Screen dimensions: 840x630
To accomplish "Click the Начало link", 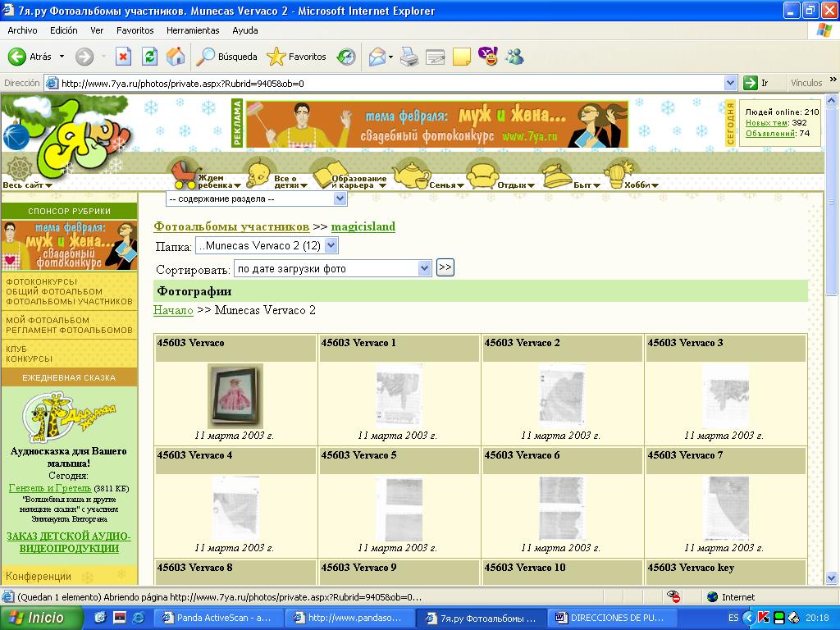I will (x=173, y=310).
